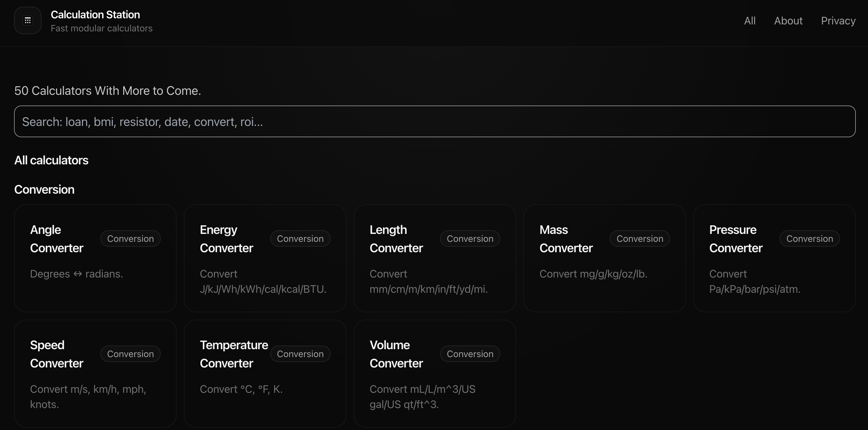This screenshot has height=430, width=868.
Task: Click Conversion tag on Angle Converter
Action: (x=131, y=239)
